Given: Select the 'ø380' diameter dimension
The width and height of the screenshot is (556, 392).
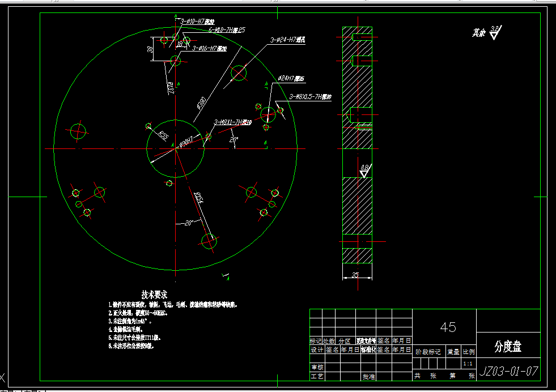Looking at the screenshot, I should pos(201,103).
